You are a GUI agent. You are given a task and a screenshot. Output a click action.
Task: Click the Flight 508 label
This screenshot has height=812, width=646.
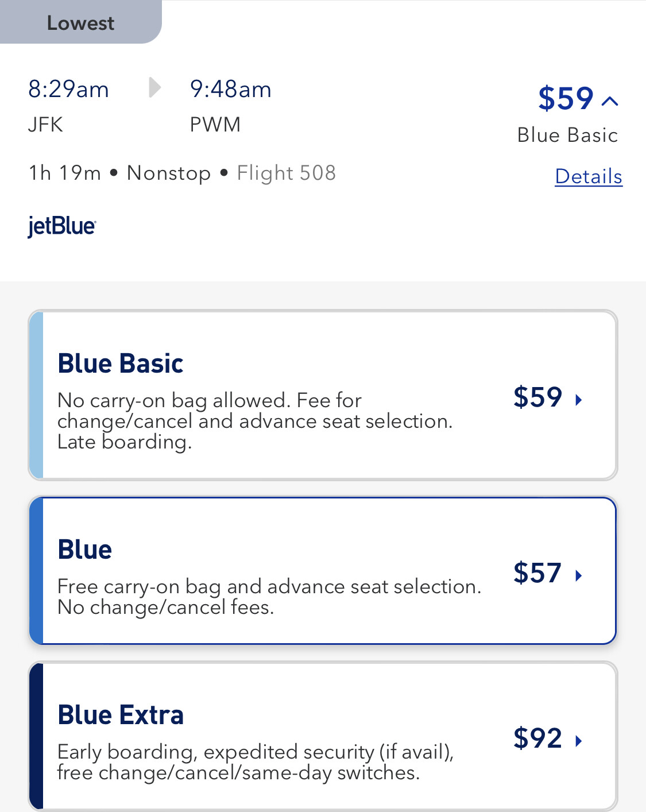coord(286,173)
